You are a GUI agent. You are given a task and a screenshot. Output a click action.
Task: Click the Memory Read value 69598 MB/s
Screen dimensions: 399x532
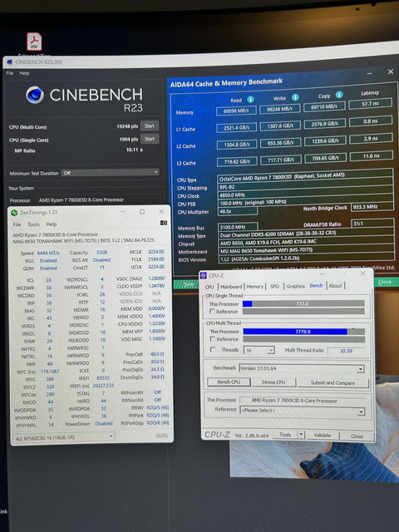(x=236, y=111)
